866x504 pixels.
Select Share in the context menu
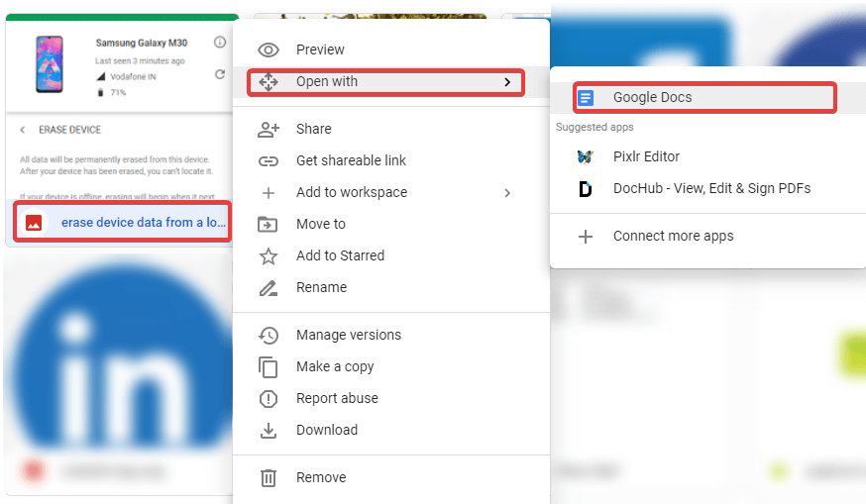coord(391,129)
